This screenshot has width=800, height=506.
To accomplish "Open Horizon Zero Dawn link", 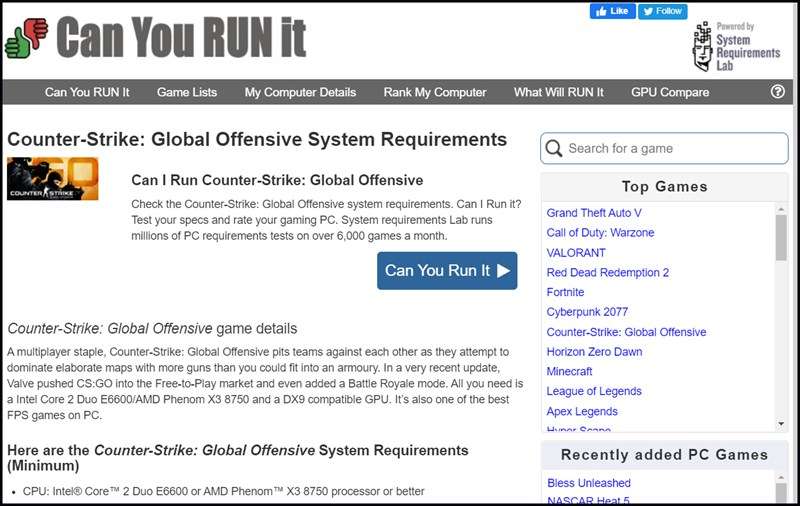I will pyautogui.click(x=594, y=351).
